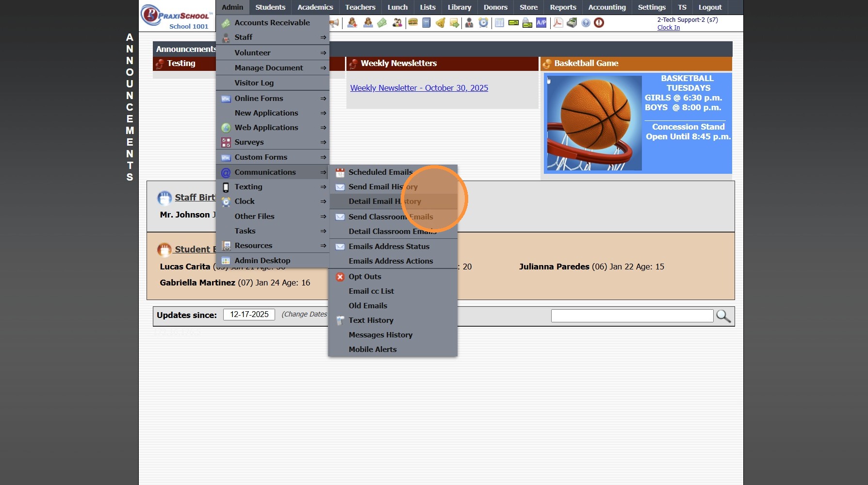Click the yellow note with green arrow icon
868x485 pixels.
454,23
